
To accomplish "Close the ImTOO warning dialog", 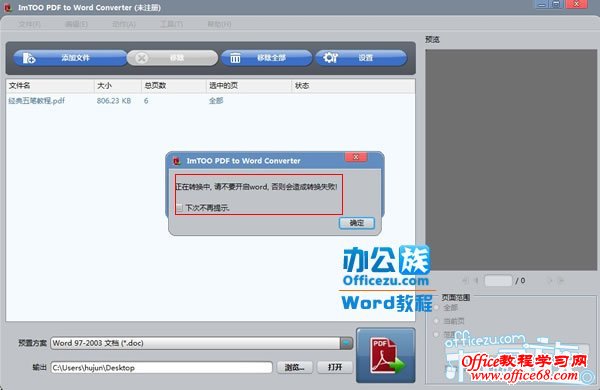I will pyautogui.click(x=356, y=157).
